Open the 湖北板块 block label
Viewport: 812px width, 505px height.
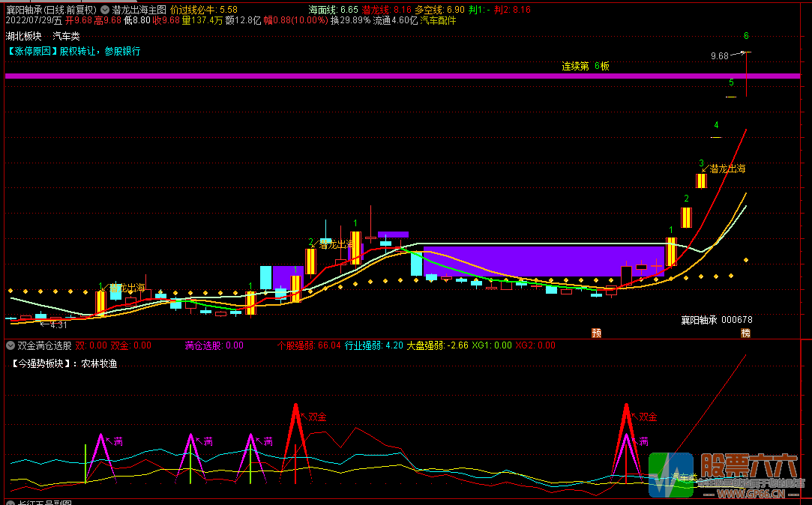tap(24, 36)
